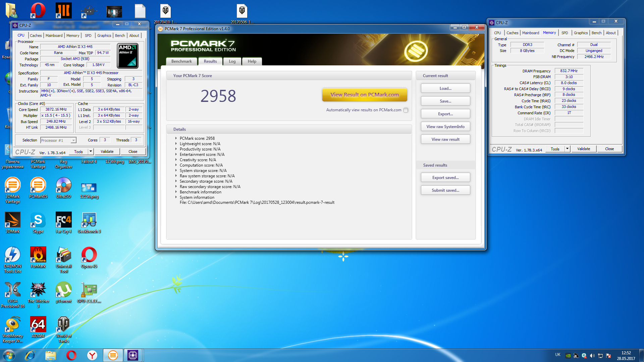
Task: Open Tools dropdown arrow in left CPU-Z
Action: (91, 152)
